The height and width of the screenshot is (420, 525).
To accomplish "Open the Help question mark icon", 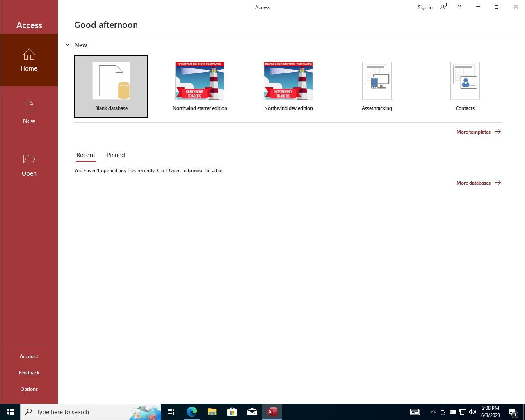I will click(x=459, y=7).
